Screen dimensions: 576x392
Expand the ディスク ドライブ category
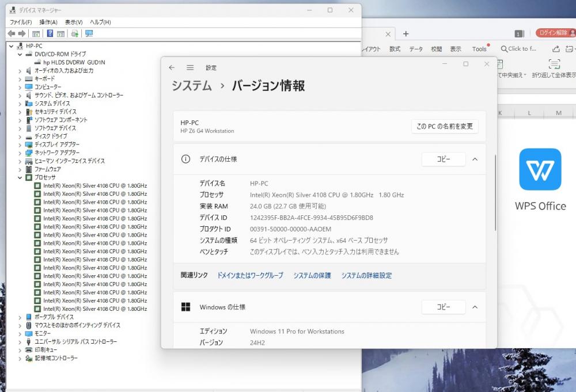pos(20,136)
